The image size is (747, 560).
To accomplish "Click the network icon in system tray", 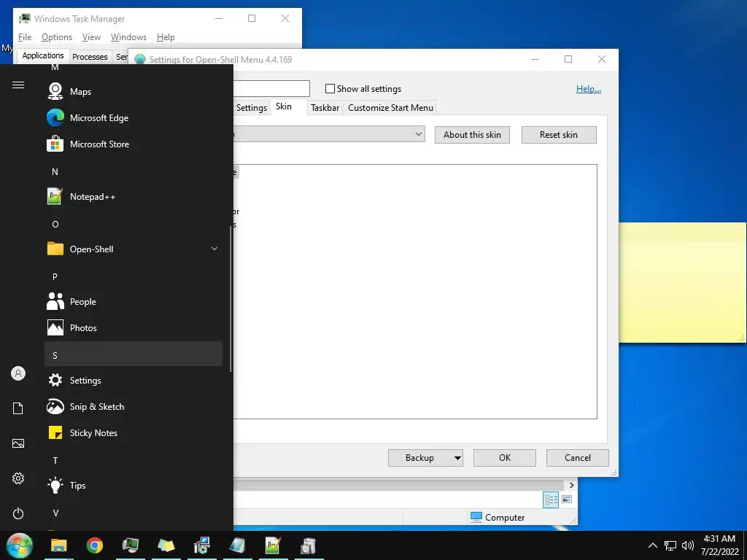I will point(670,545).
